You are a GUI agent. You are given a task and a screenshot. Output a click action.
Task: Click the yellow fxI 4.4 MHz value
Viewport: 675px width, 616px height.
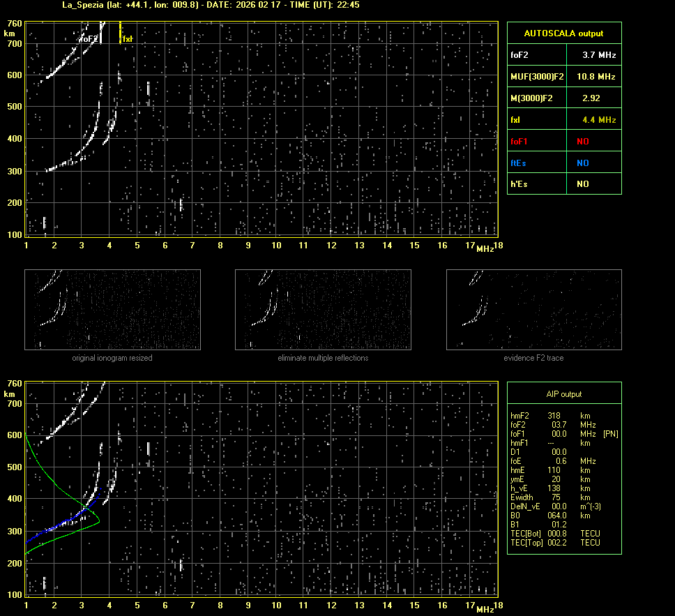598,120
